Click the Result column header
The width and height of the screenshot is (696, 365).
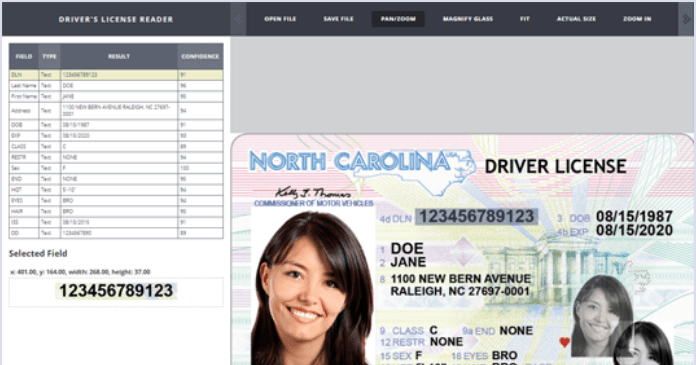tap(119, 56)
